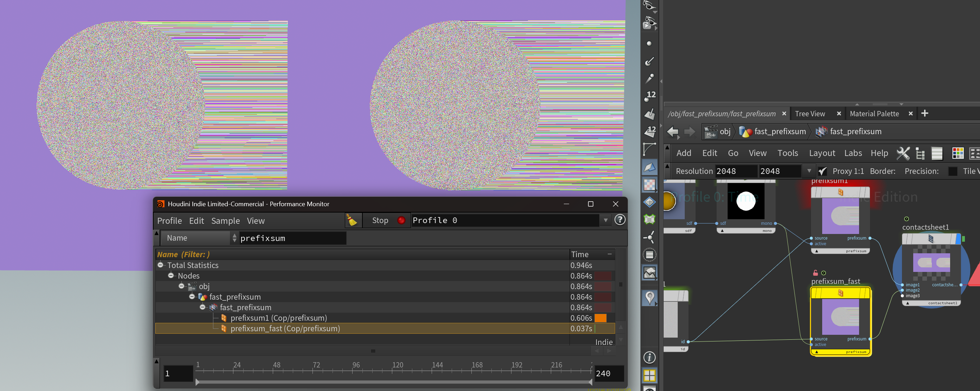This screenshot has height=391, width=980.
Task: Open the Resolution presets dropdown arrow
Action: click(x=809, y=171)
